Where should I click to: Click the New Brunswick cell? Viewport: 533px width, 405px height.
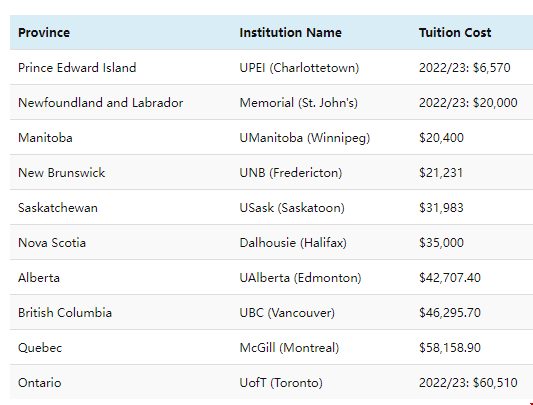click(x=62, y=173)
